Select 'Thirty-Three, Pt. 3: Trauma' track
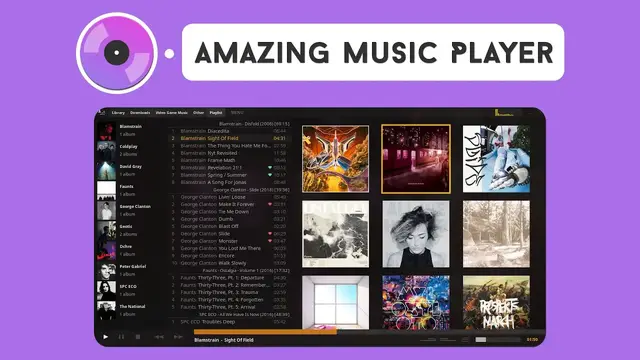640x360 pixels. click(229, 293)
